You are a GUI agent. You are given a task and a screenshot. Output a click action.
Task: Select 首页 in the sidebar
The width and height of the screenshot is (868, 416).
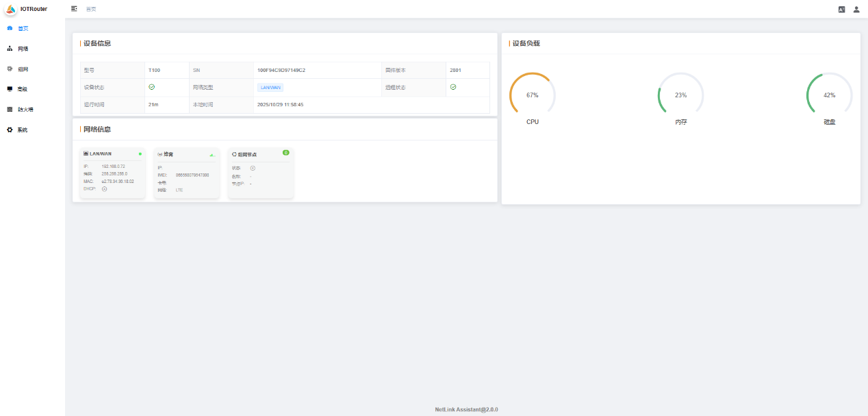[23, 28]
